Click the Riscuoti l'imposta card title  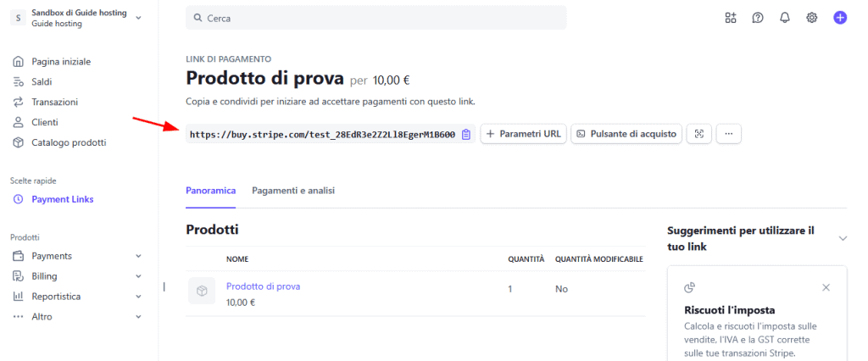[730, 310]
